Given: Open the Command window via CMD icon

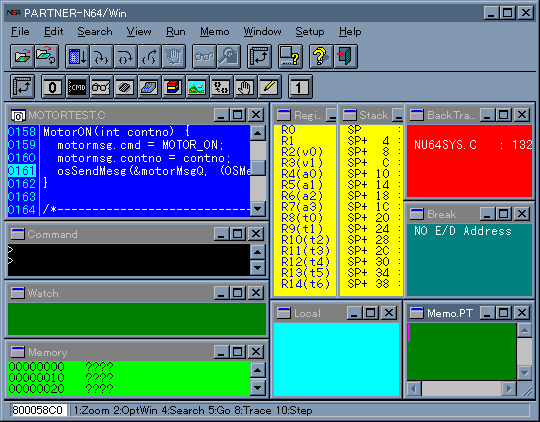Looking at the screenshot, I should (x=77, y=86).
